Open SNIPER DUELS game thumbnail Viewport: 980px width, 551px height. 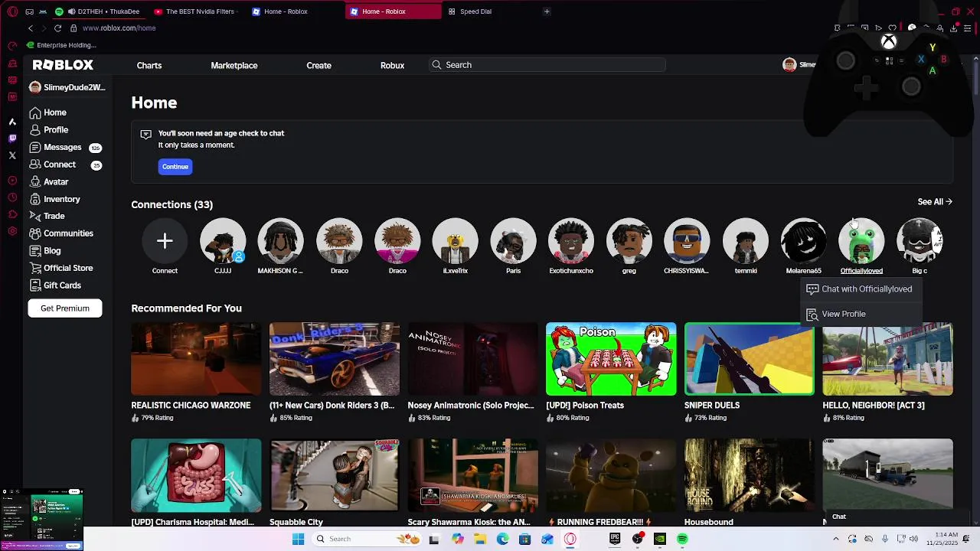749,359
